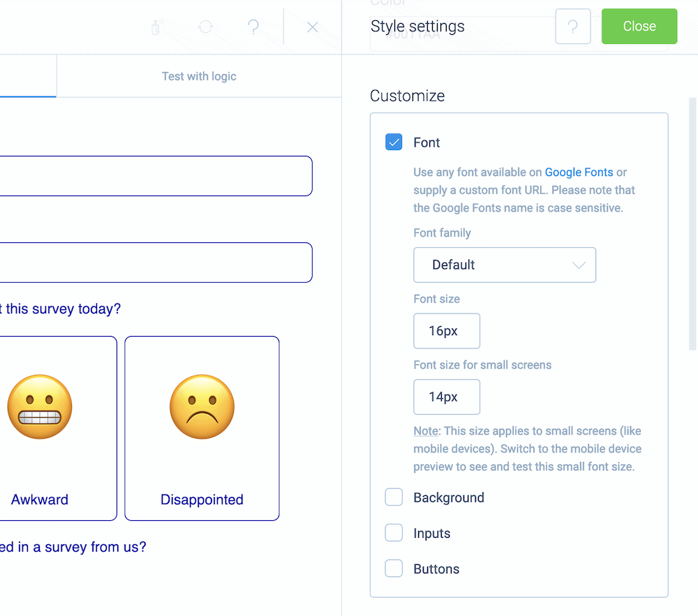Open Style settings help button
Screen dimensions: 698x616
tap(573, 27)
